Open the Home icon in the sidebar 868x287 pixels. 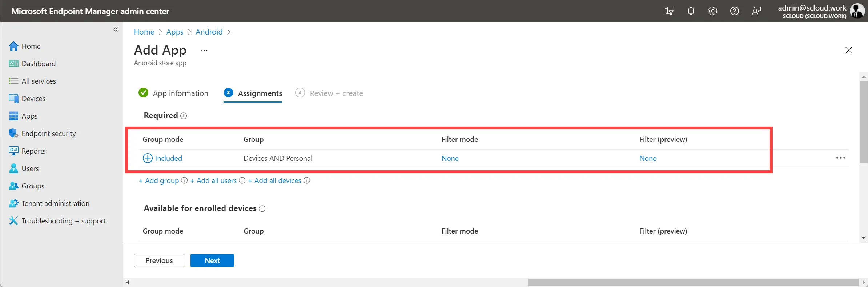pos(13,46)
